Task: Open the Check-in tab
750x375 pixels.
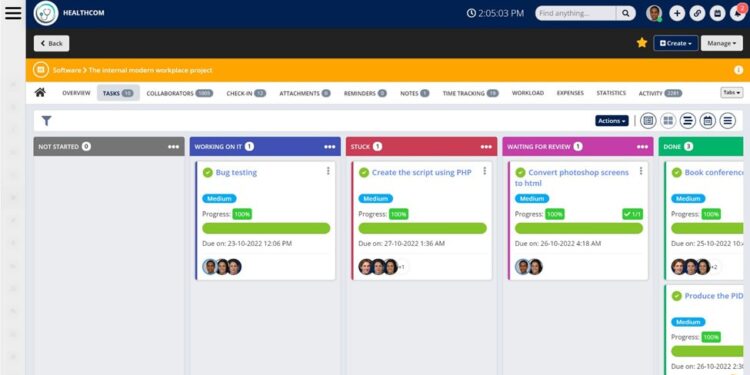Action: (246, 93)
